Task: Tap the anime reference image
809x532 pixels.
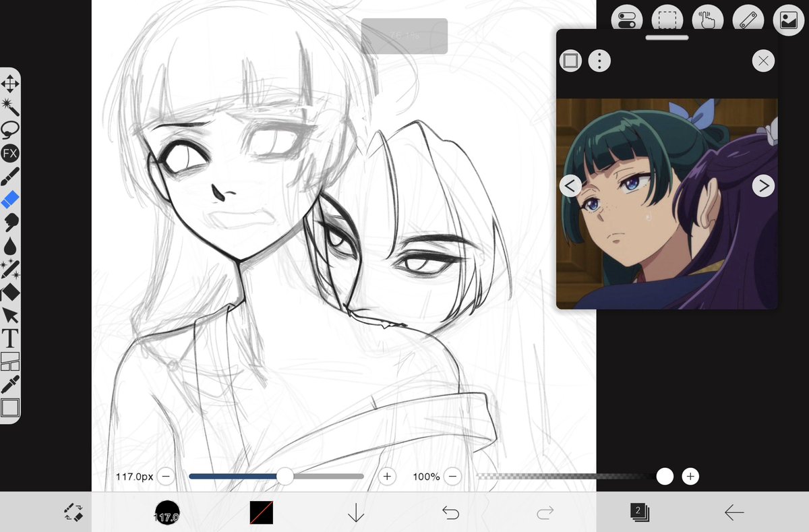Action: (667, 204)
